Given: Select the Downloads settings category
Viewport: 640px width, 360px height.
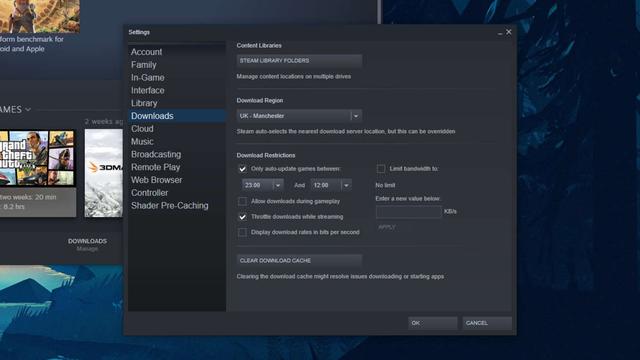Looking at the screenshot, I should click(x=177, y=116).
